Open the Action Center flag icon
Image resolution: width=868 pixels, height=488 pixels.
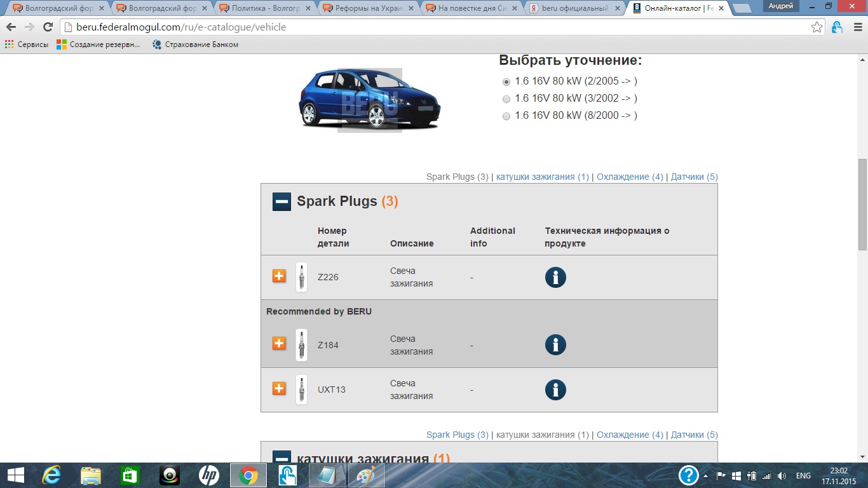click(721, 476)
